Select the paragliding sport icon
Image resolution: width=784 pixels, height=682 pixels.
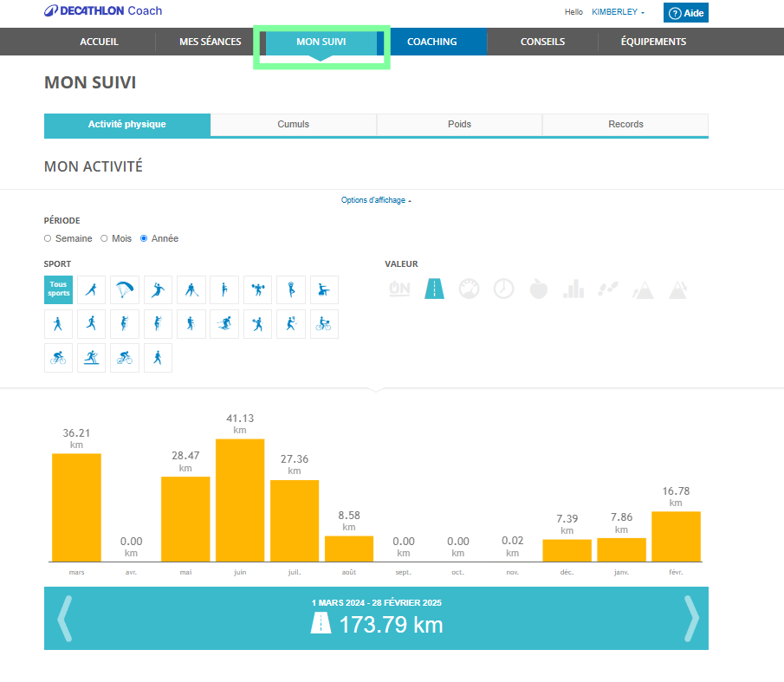pyautogui.click(x=124, y=289)
